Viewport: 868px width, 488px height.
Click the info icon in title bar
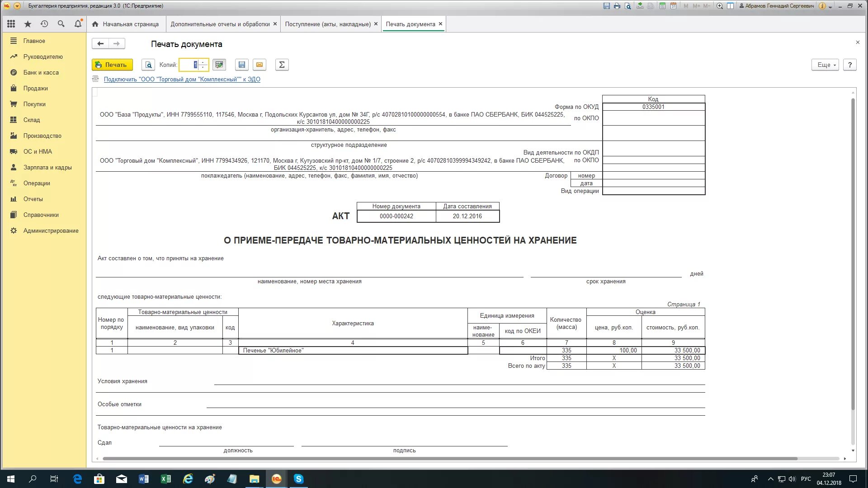click(x=822, y=6)
